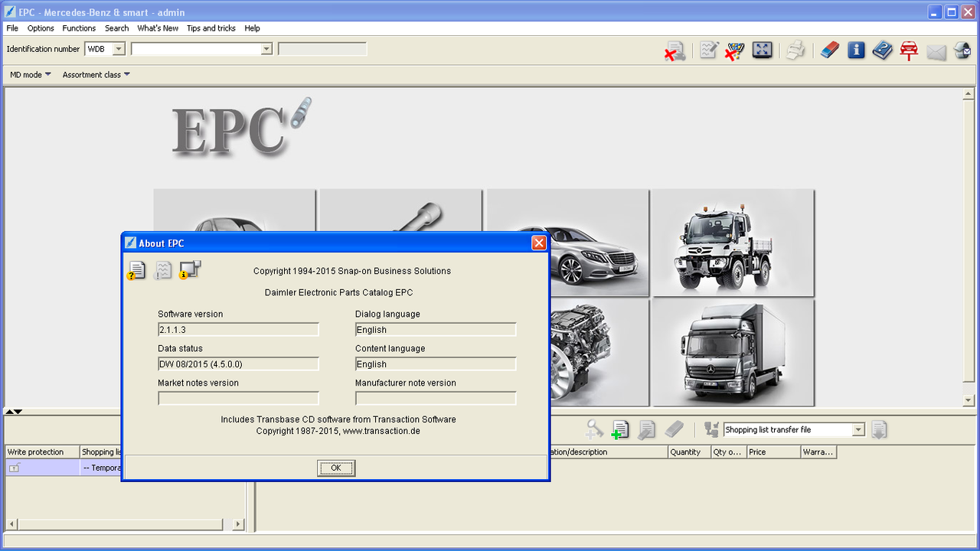Select the box delivery truck thumbnail
Viewport: 980px width, 551px height.
click(x=733, y=352)
